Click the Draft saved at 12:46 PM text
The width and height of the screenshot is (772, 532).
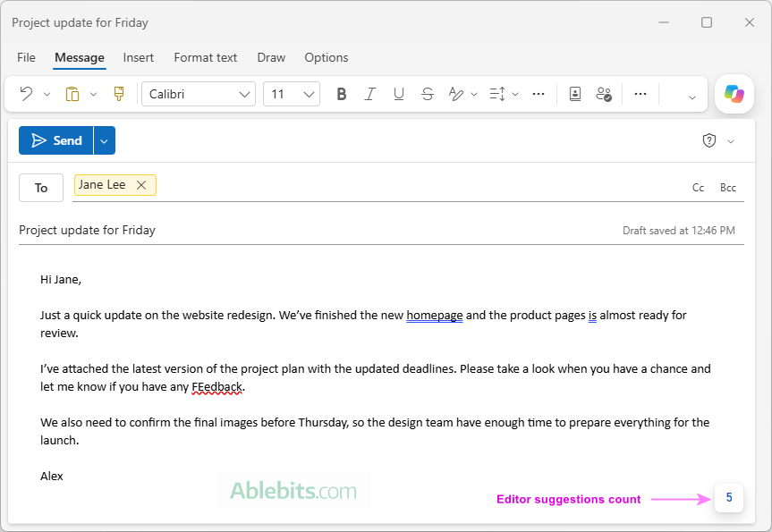[x=678, y=231]
